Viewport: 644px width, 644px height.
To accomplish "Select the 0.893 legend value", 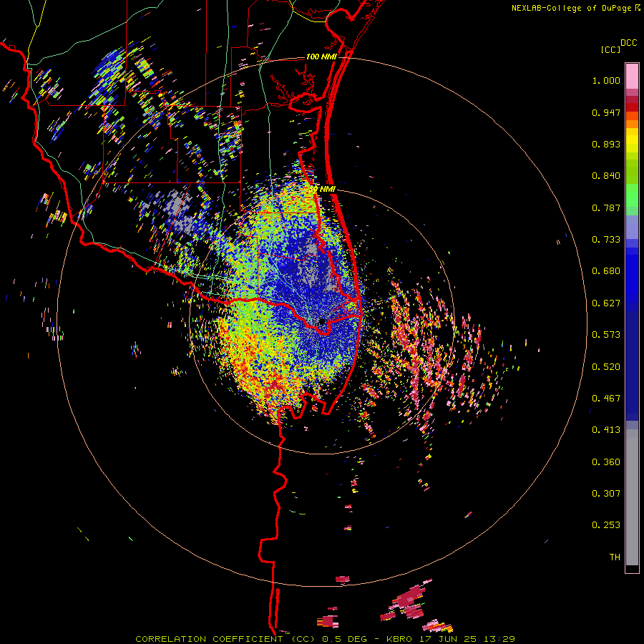I will tap(606, 144).
